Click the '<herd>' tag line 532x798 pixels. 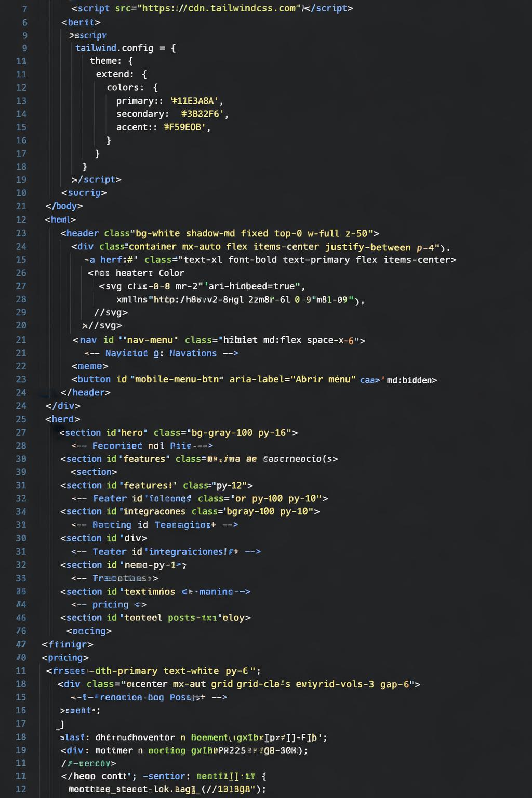tap(63, 419)
